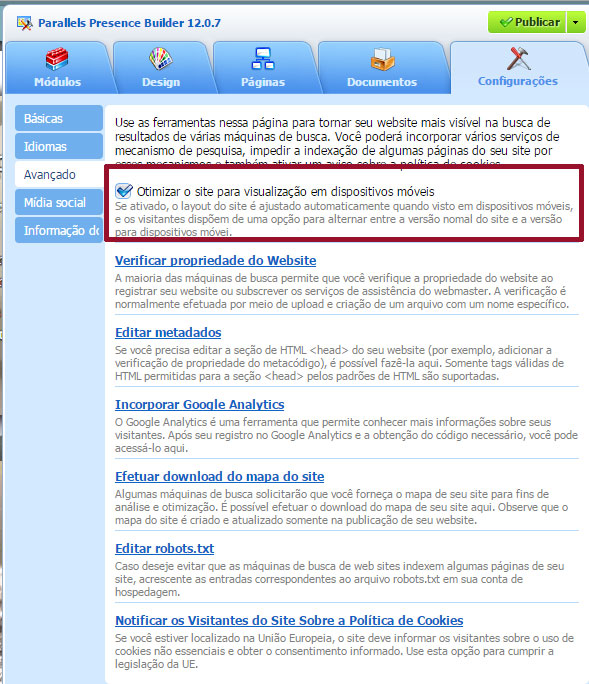Screen dimensions: 589x684
Task: Open the truncated Informação side tab
Action: 59,230
